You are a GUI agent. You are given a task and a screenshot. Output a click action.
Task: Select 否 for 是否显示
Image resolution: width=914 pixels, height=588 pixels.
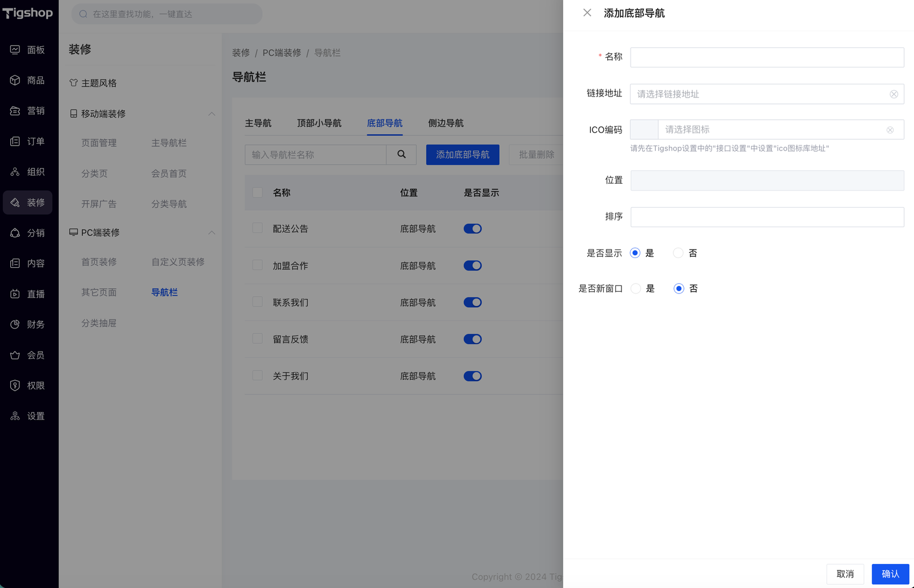click(x=678, y=253)
